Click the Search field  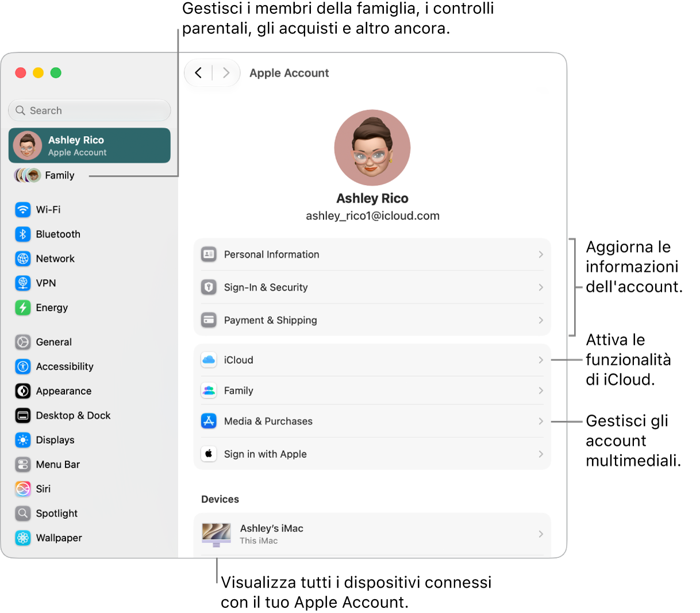tap(90, 110)
